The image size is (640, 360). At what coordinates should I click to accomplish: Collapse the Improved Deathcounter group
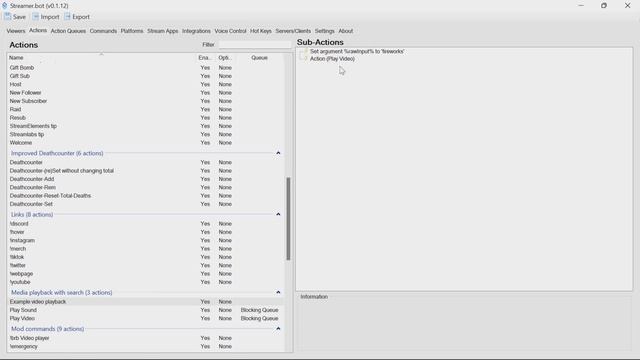click(278, 153)
